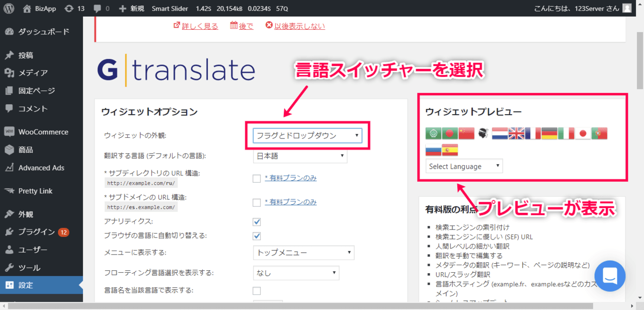The width and height of the screenshot is (644, 310).
Task: Open the 13 pending updates
Action: click(74, 8)
